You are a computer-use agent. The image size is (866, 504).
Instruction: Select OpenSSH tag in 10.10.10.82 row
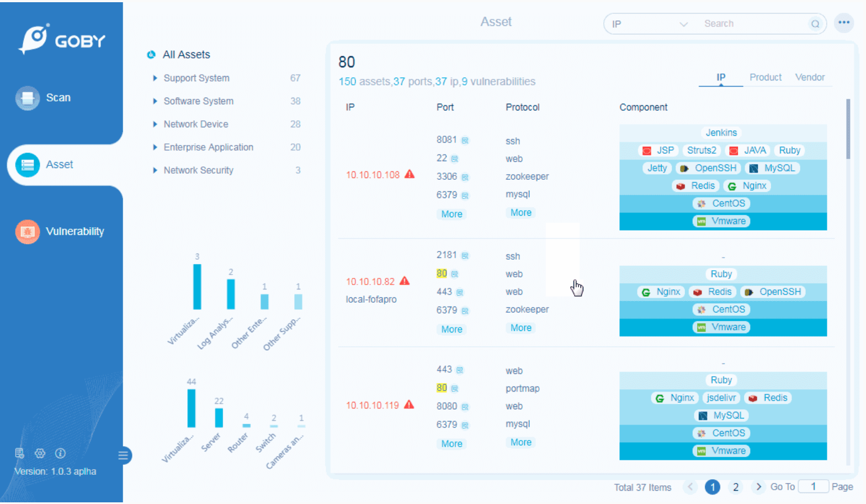click(773, 292)
